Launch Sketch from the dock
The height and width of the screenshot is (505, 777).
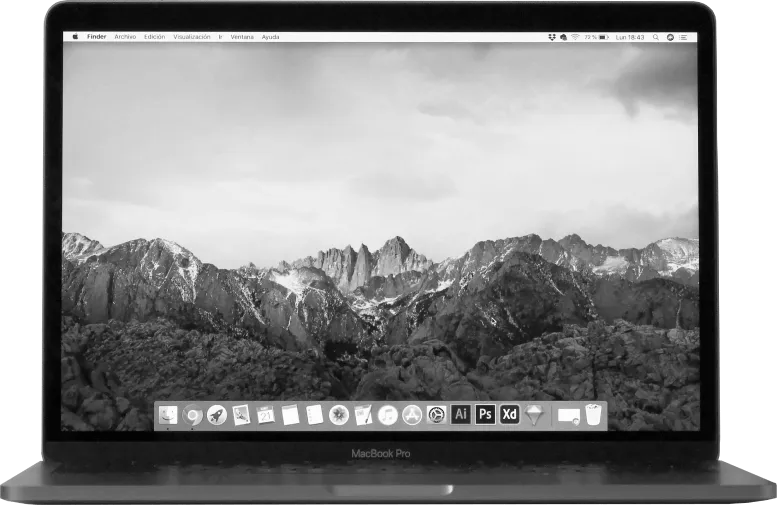[535, 415]
